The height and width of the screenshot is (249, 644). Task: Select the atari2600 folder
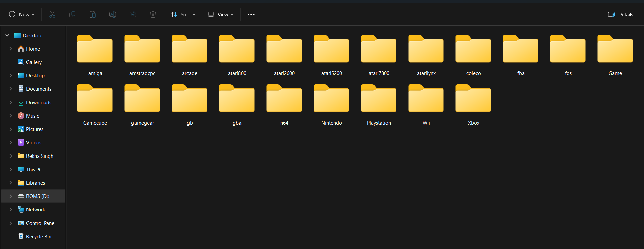click(284, 55)
